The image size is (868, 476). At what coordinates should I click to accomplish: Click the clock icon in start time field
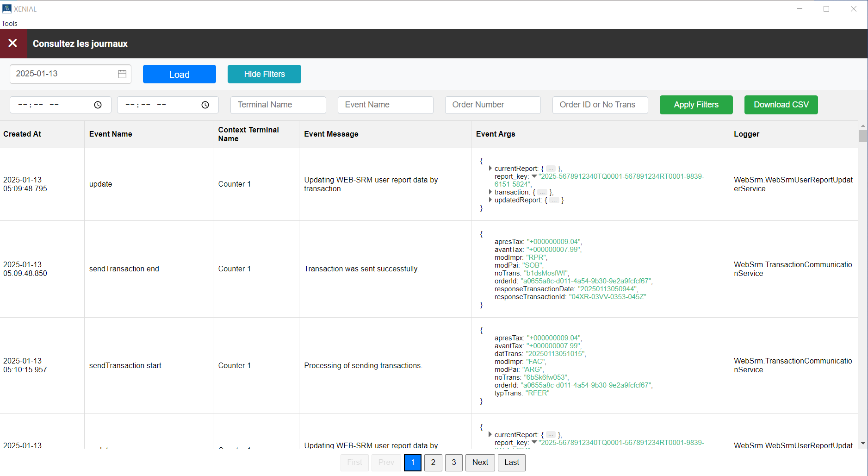98,105
